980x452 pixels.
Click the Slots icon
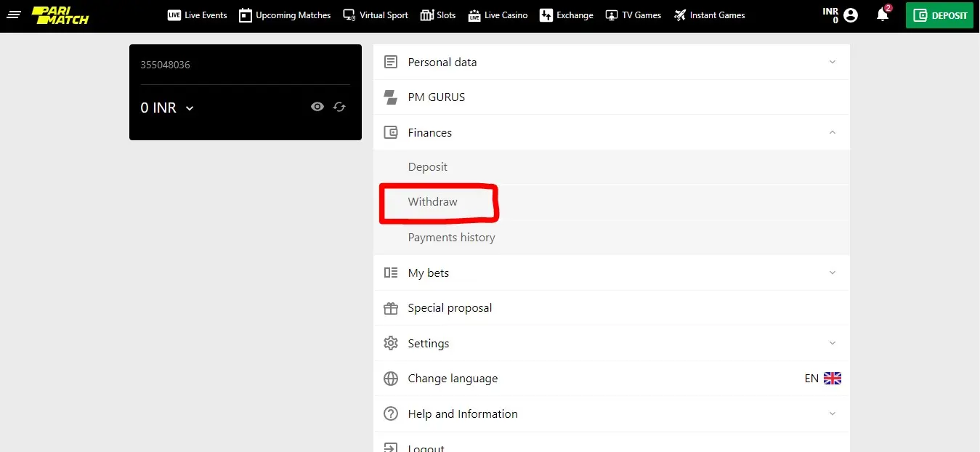tap(427, 15)
